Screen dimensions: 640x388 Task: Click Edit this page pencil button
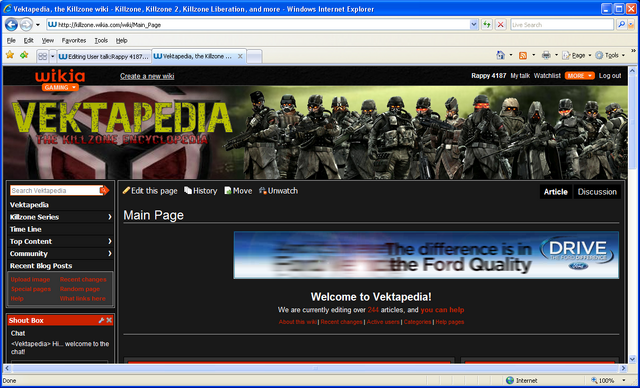150,191
